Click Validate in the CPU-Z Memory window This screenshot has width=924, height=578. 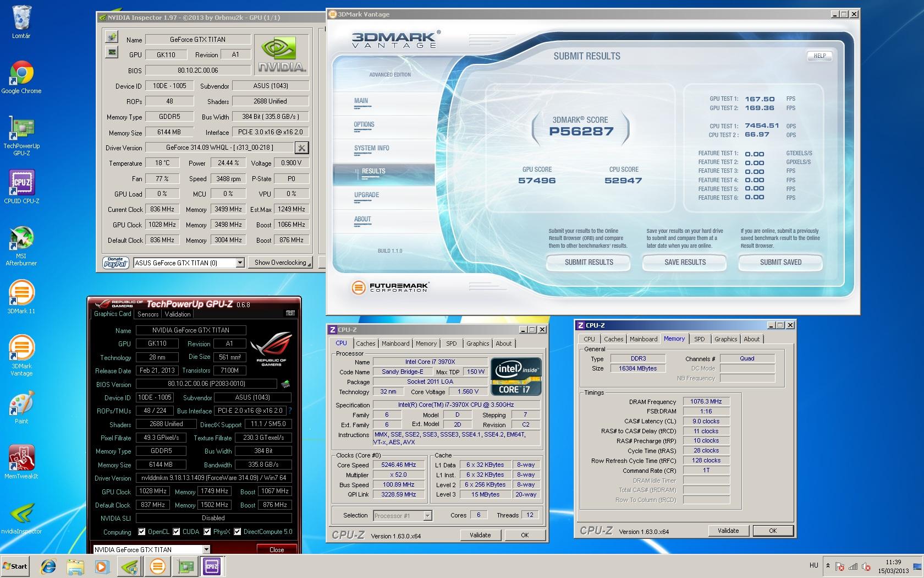728,531
